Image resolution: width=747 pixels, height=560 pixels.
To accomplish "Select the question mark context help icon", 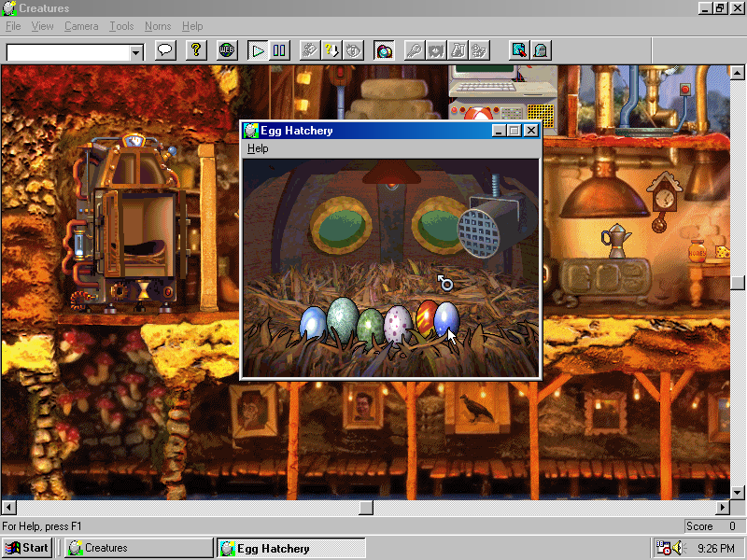I will click(194, 50).
